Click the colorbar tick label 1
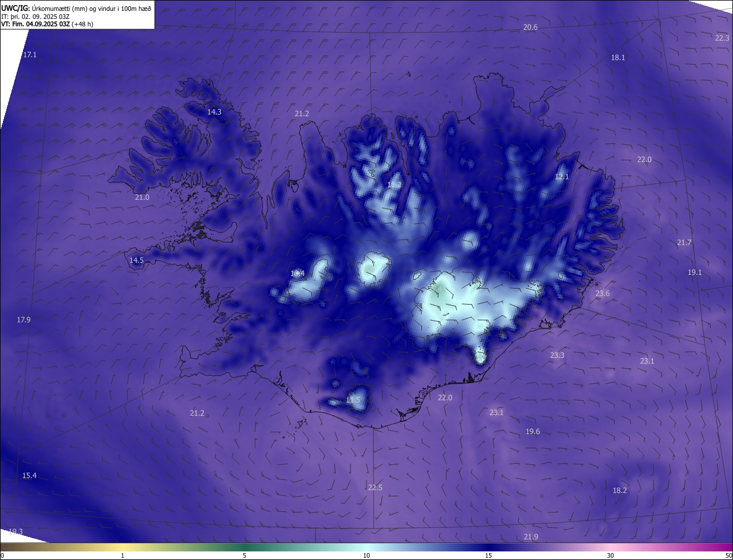The height and width of the screenshot is (560, 733). point(123,555)
